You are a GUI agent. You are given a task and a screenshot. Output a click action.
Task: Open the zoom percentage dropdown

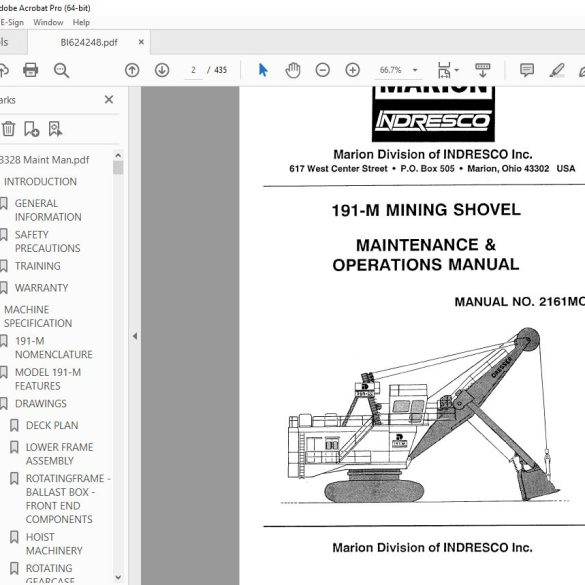point(415,70)
